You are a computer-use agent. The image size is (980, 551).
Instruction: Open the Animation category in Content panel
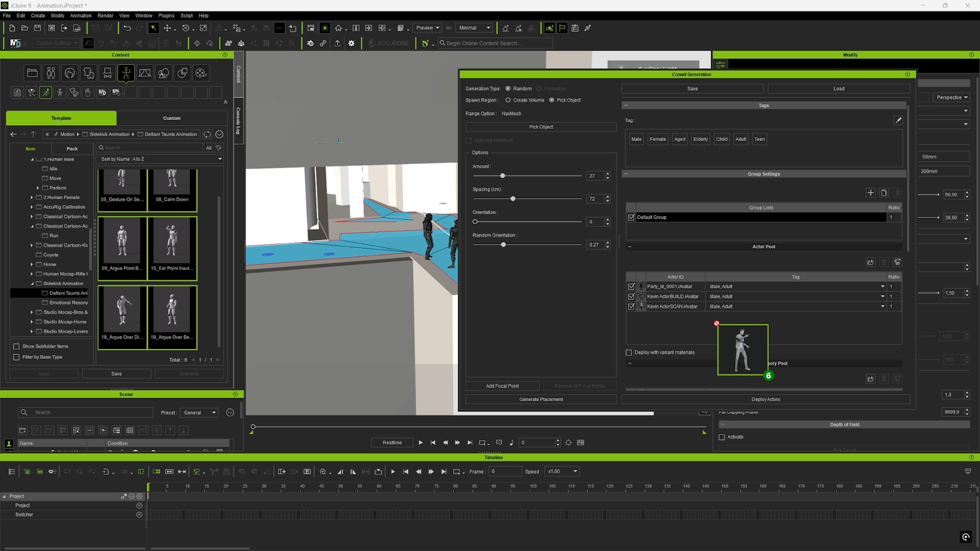click(x=126, y=73)
